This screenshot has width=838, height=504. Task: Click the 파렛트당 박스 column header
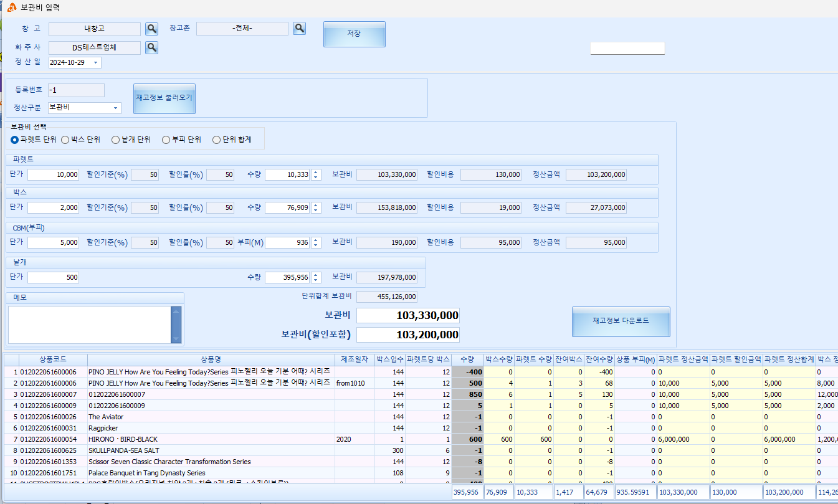(428, 359)
